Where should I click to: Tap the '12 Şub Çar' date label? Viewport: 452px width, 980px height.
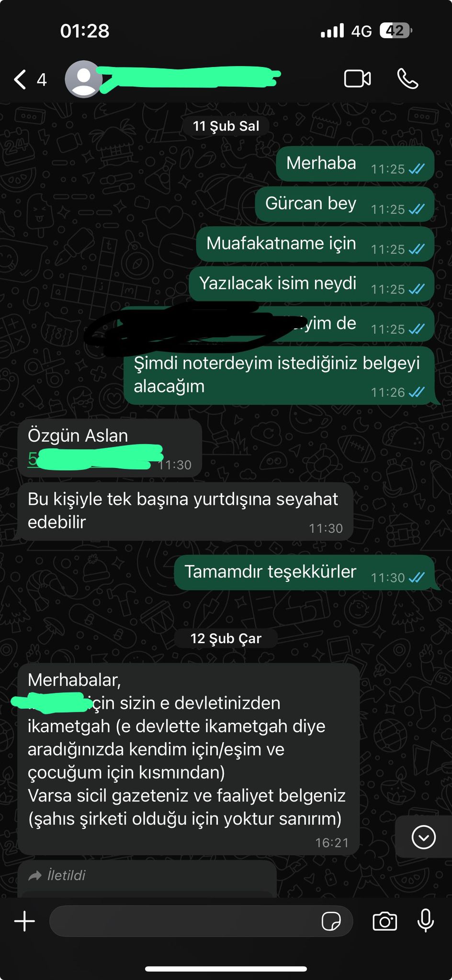(226, 638)
